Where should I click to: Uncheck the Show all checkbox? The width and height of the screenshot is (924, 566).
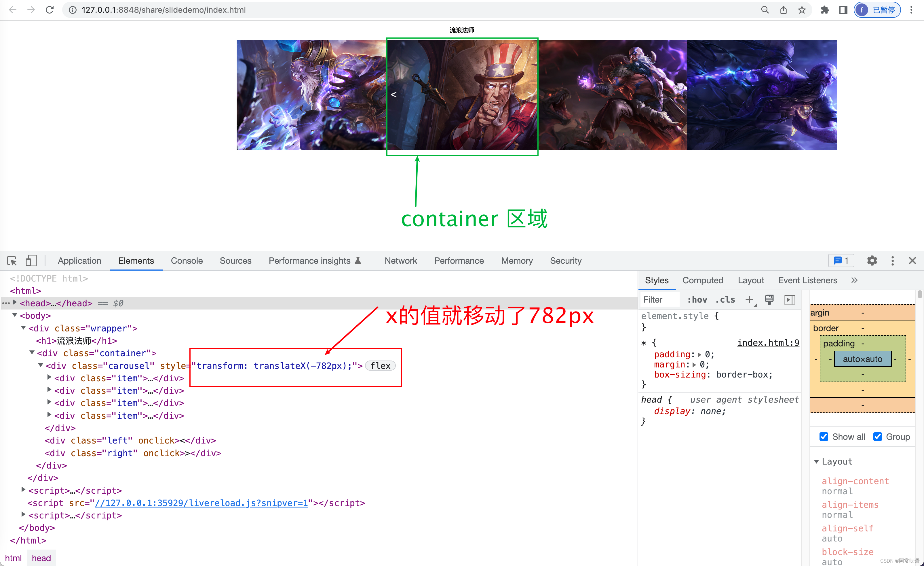[824, 437]
